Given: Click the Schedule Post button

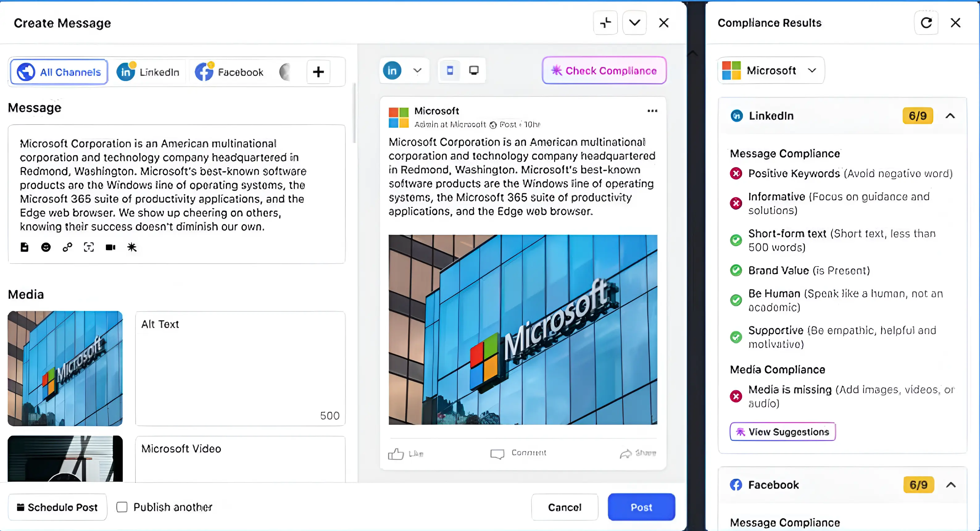Looking at the screenshot, I should (x=57, y=508).
